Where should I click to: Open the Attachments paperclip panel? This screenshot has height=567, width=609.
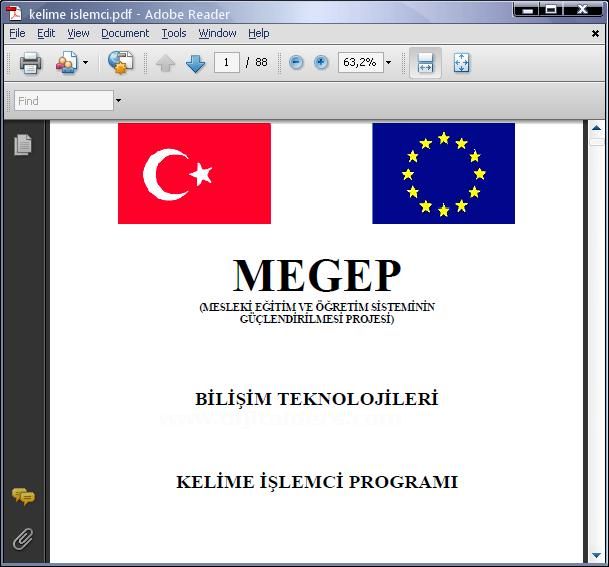click(23, 539)
